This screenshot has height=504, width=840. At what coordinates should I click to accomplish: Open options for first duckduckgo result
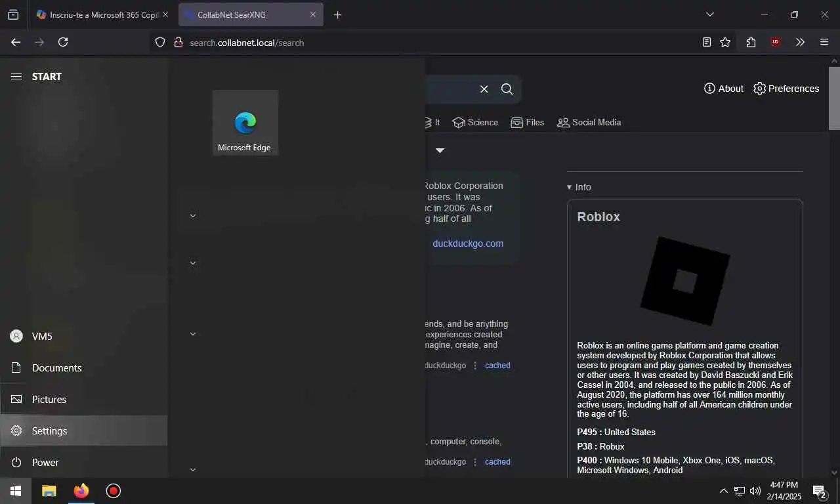point(475,366)
